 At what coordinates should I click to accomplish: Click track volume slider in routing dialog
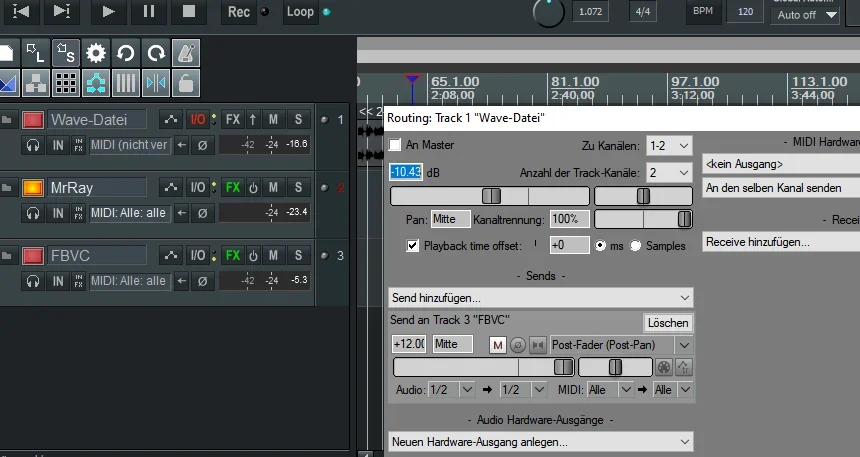coord(490,196)
